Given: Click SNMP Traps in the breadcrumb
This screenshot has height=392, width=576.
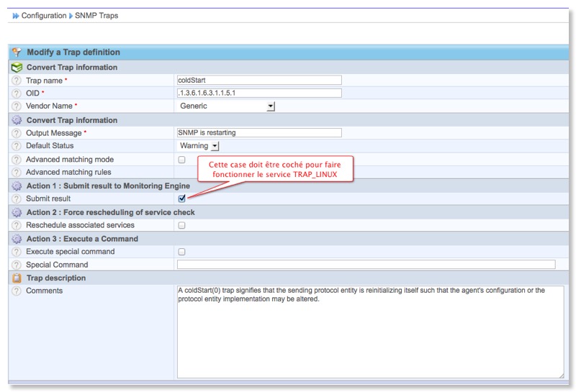Looking at the screenshot, I should click(96, 15).
